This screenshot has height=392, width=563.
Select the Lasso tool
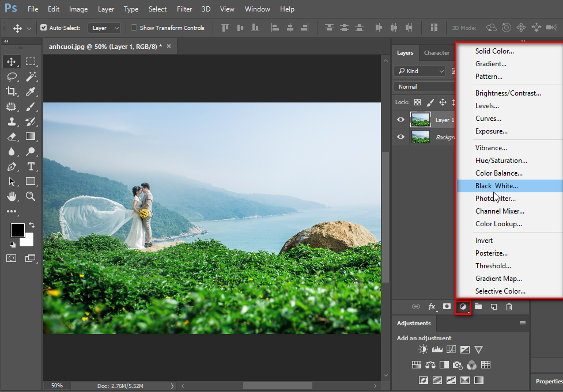(12, 77)
